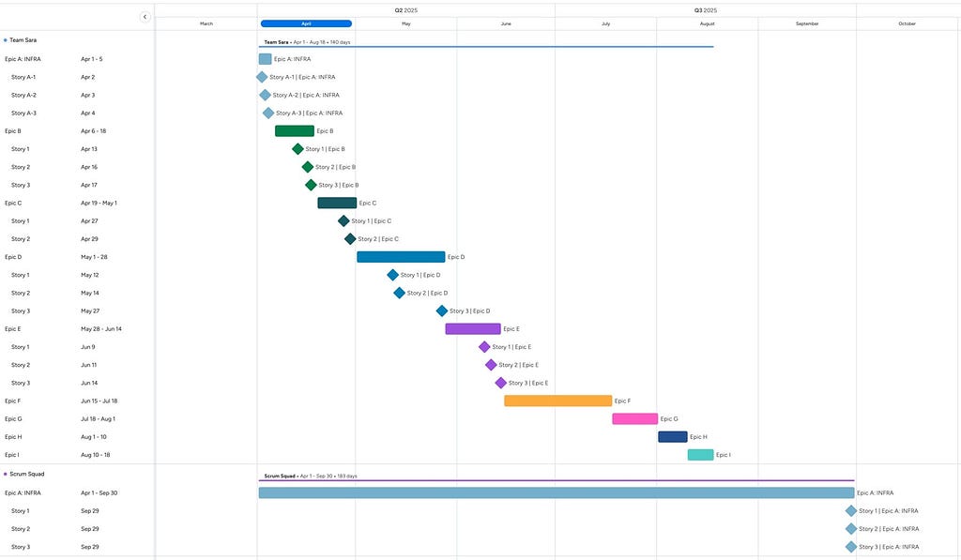Open the Story 3 | Epic D milestone
Image resolution: width=961 pixels, height=560 pixels.
[442, 311]
